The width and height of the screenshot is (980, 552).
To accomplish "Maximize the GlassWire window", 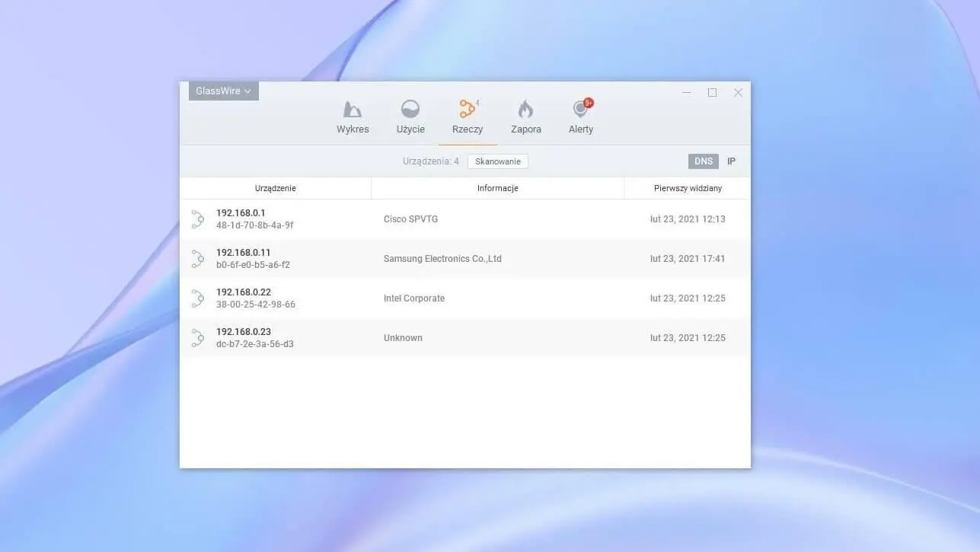I will tap(712, 92).
